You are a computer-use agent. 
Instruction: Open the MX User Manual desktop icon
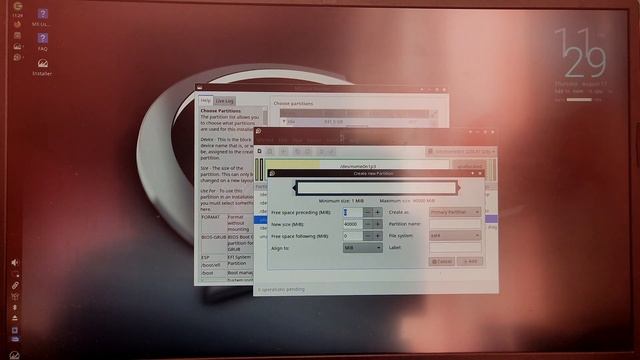[x=42, y=18]
